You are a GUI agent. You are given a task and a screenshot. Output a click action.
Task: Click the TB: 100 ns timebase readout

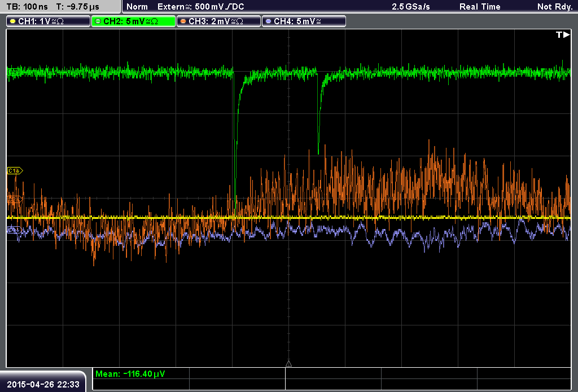pos(27,7)
